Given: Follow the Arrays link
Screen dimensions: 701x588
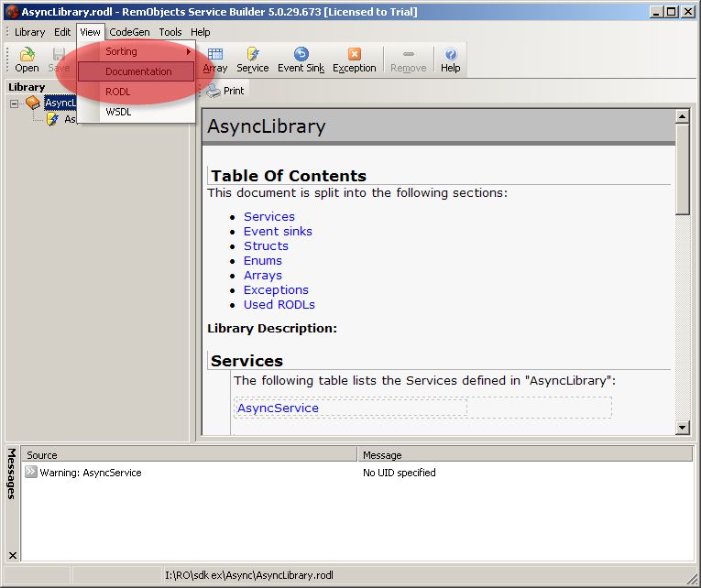Looking at the screenshot, I should pyautogui.click(x=262, y=276).
